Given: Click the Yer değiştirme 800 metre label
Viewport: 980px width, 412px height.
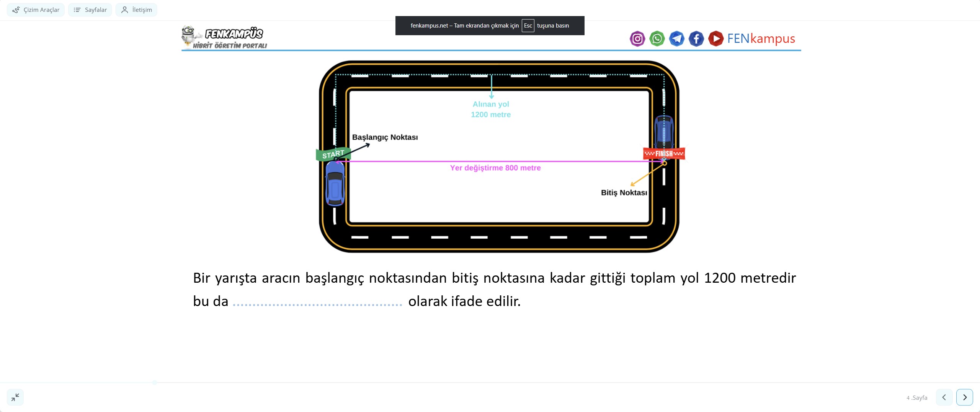Looking at the screenshot, I should pyautogui.click(x=495, y=168).
